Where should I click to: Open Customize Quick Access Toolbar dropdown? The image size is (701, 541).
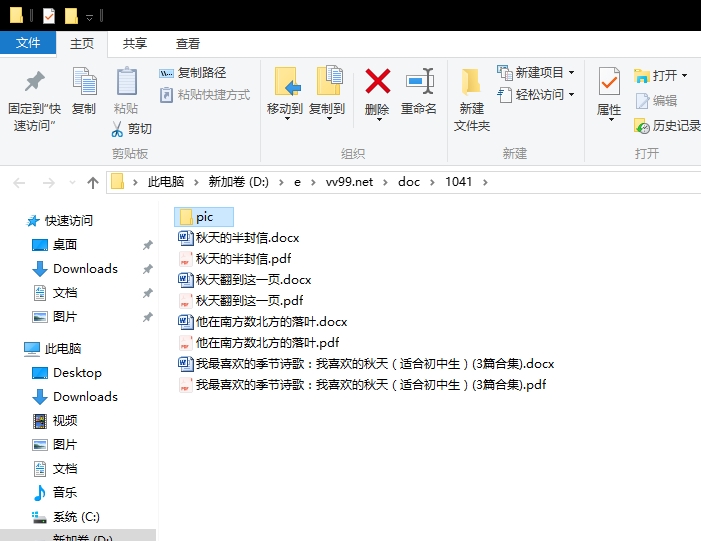tap(89, 17)
